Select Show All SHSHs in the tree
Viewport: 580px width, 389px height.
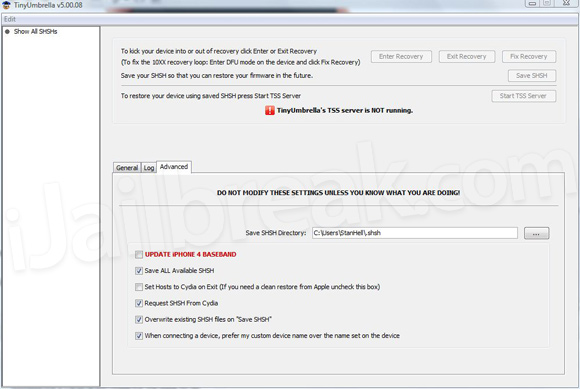point(36,32)
